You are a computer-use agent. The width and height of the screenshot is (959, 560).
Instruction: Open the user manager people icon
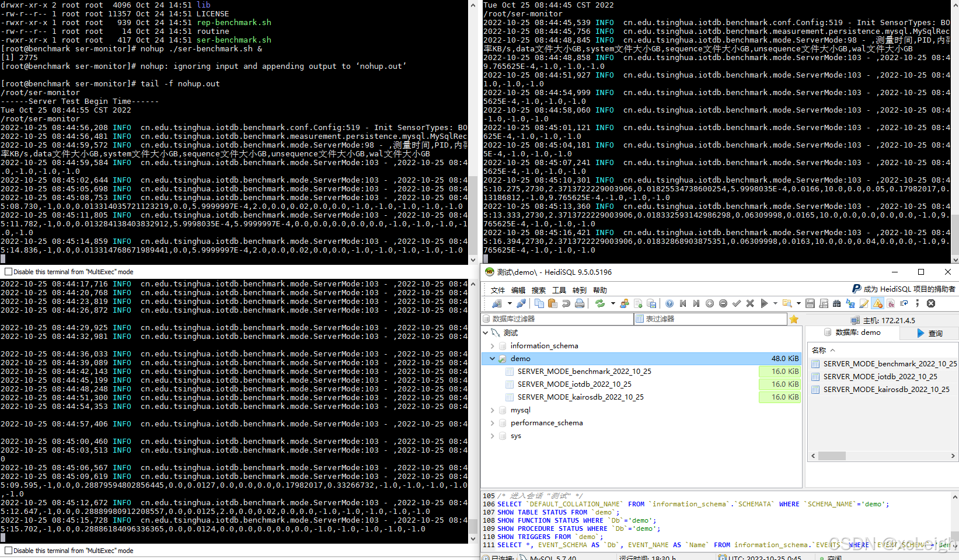point(625,303)
